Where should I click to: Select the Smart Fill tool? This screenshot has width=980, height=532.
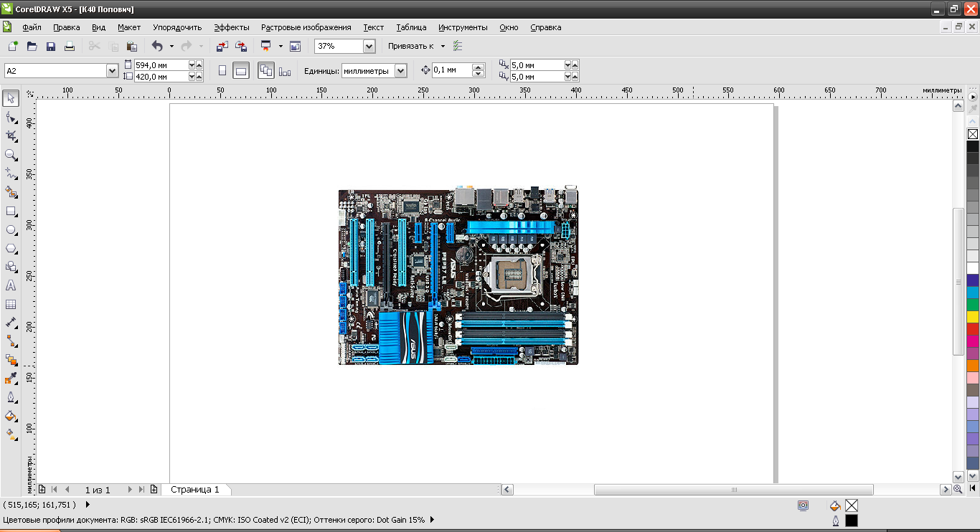[11, 191]
